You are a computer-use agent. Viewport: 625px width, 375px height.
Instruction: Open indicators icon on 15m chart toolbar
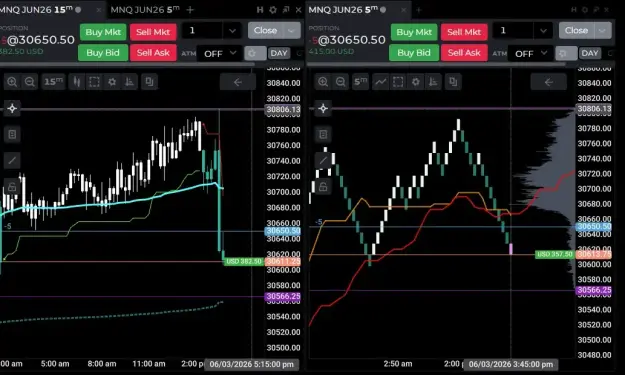point(130,82)
